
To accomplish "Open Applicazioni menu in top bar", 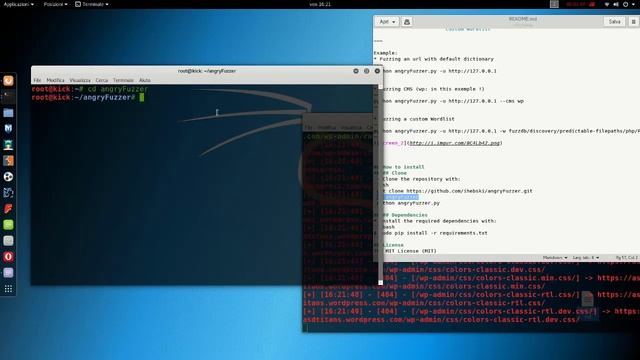I will (x=18, y=4).
